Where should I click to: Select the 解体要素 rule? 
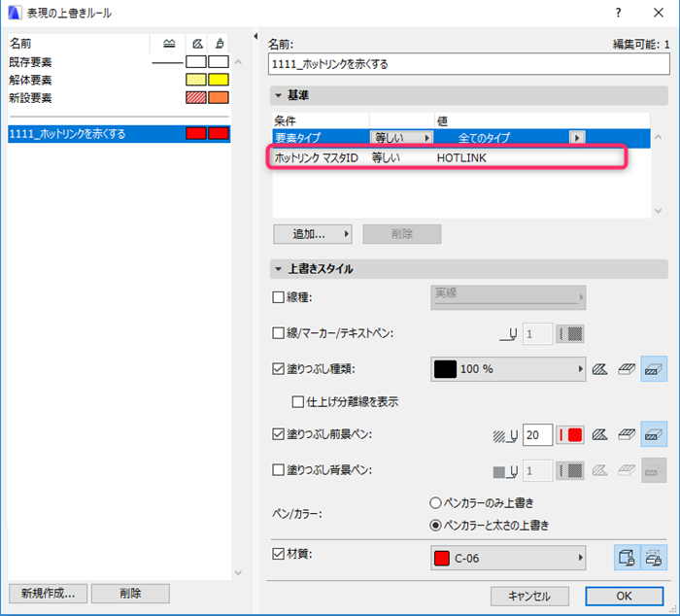(119, 80)
